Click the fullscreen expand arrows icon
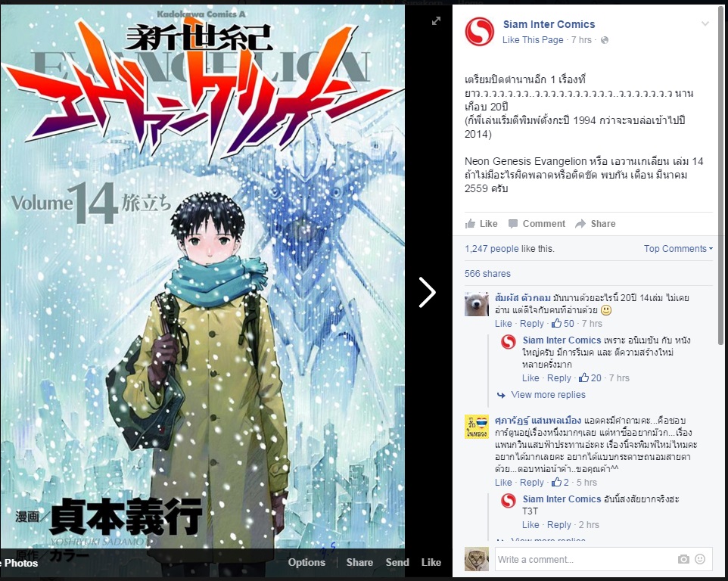The image size is (728, 581). (436, 21)
